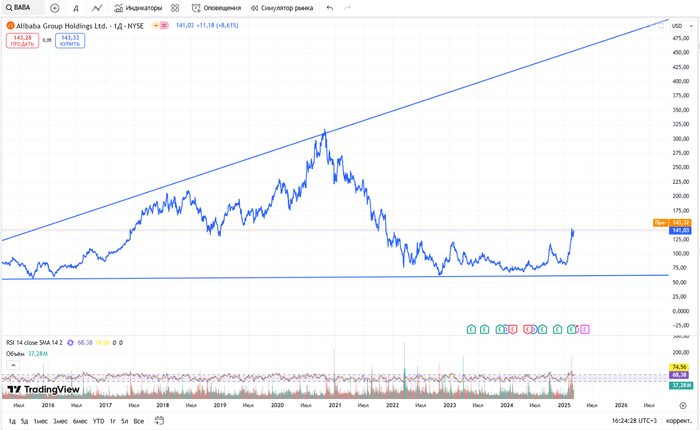Open the Д interval selector
This screenshot has height=430, width=700.
(76, 8)
